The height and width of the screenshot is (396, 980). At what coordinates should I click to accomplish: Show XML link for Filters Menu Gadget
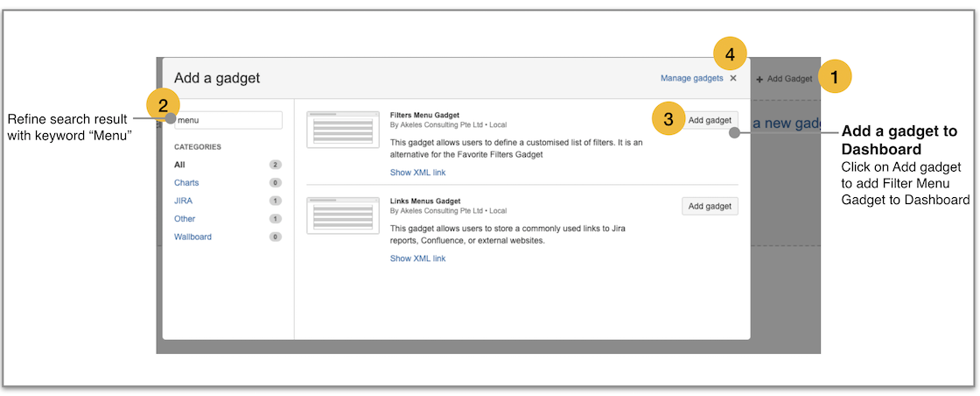tap(417, 173)
